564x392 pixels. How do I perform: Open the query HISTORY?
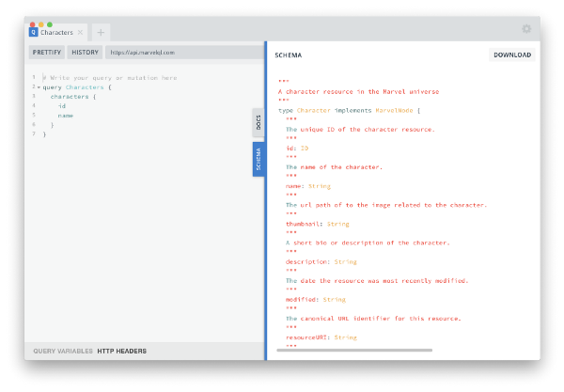pyautogui.click(x=85, y=52)
